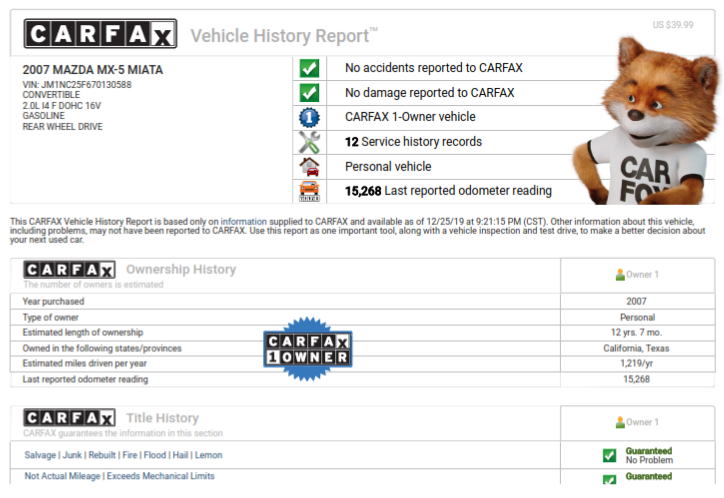This screenshot has height=498, width=724.
Task: Click the 'REAR WHEEL DRIVE' text
Action: 62,126
